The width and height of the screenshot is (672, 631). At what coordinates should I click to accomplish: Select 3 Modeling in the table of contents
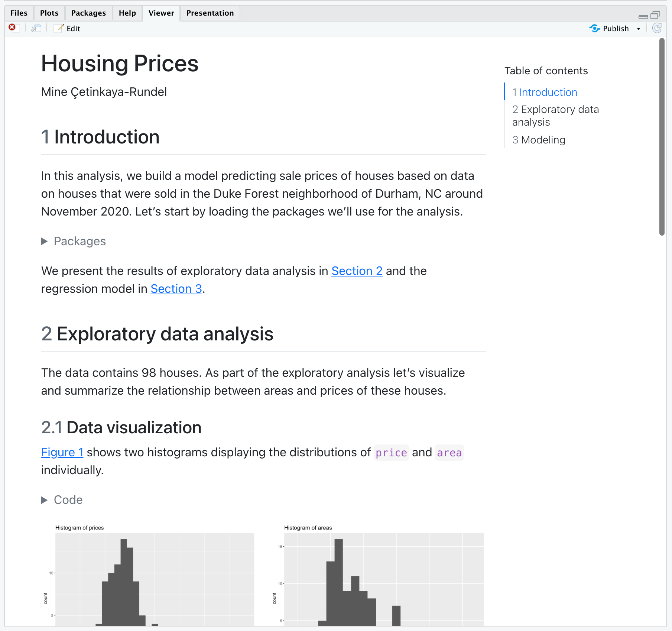pyautogui.click(x=539, y=140)
